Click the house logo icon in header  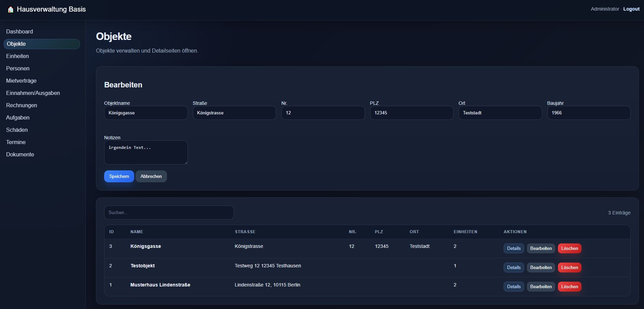coord(11,10)
